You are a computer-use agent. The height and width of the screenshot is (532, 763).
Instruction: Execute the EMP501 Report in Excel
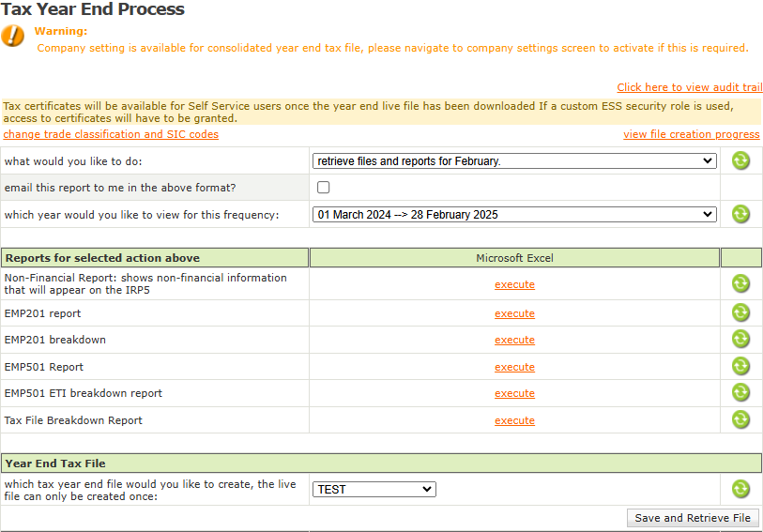[514, 367]
